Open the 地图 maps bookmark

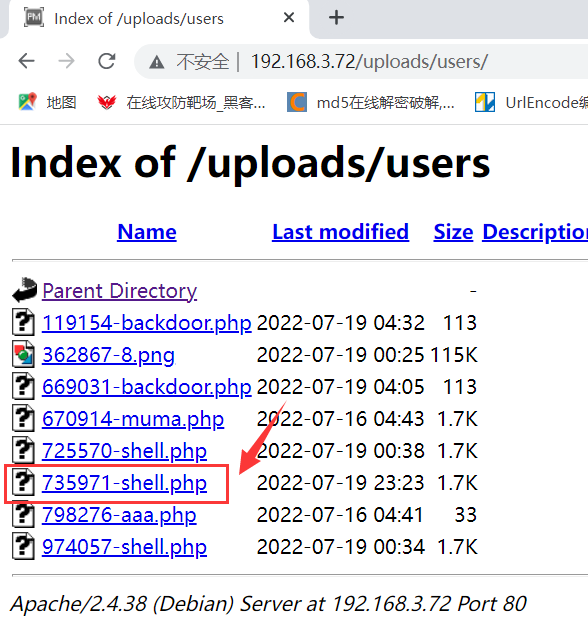coord(47,102)
